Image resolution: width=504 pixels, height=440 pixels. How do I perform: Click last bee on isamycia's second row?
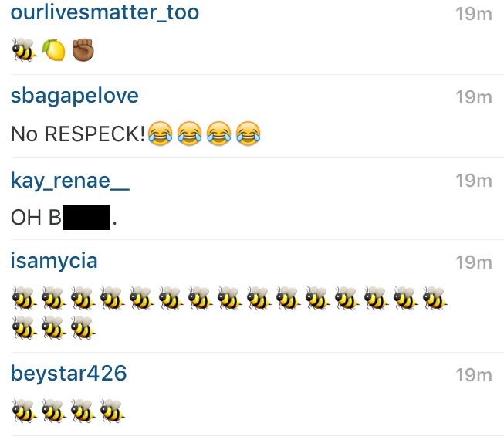point(83,327)
